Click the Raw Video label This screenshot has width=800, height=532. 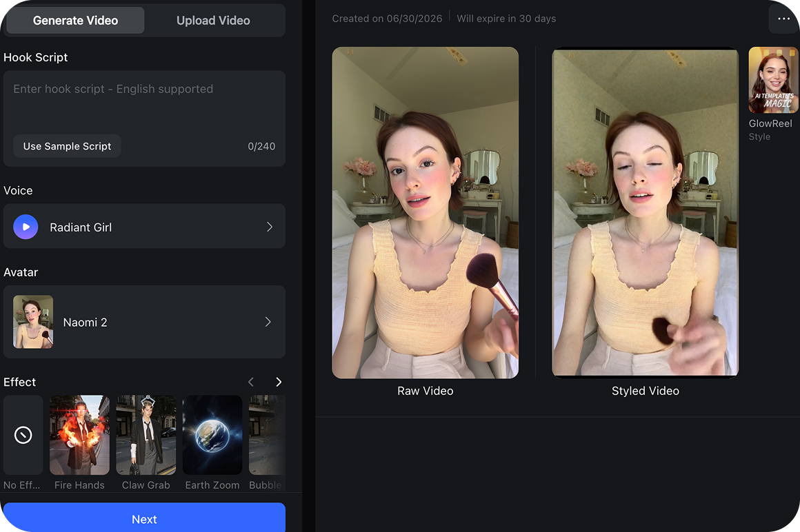click(425, 391)
